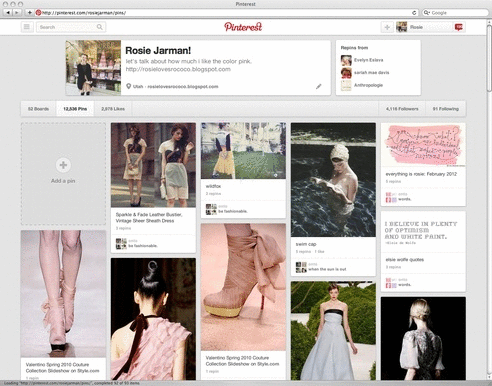Click the pencil edit profile icon
492x386 pixels.
pyautogui.click(x=319, y=86)
